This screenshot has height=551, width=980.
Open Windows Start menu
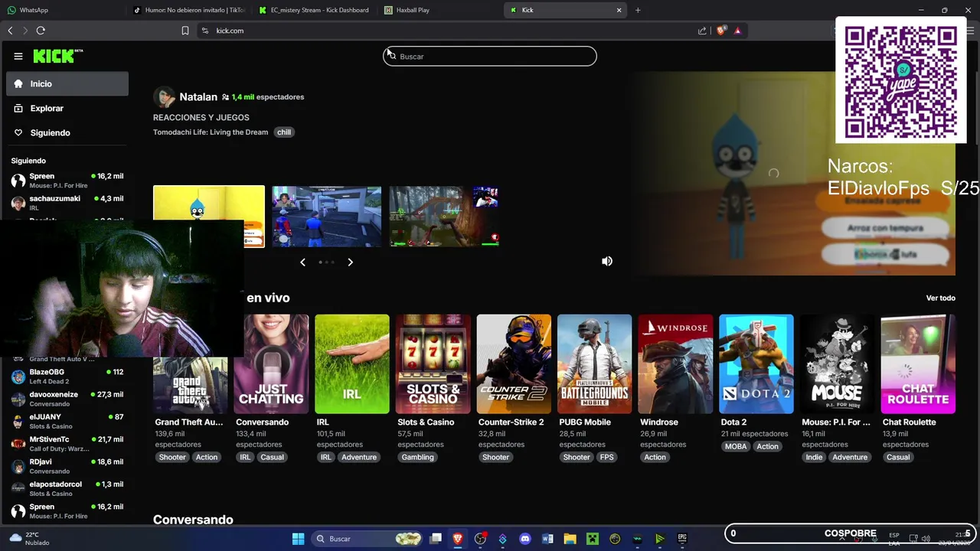[298, 539]
